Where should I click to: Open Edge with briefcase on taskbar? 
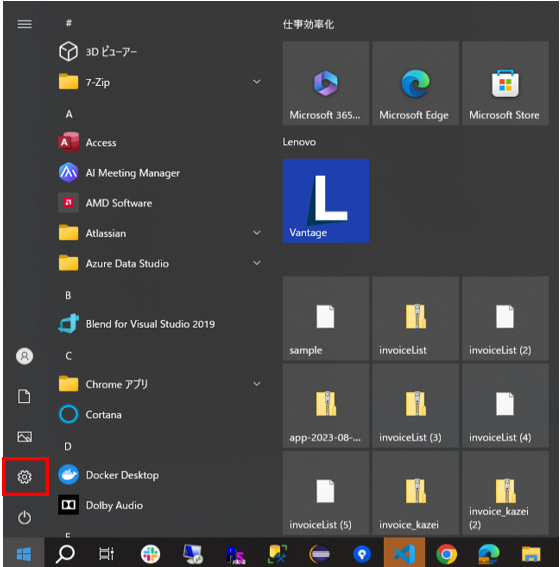pos(489,554)
